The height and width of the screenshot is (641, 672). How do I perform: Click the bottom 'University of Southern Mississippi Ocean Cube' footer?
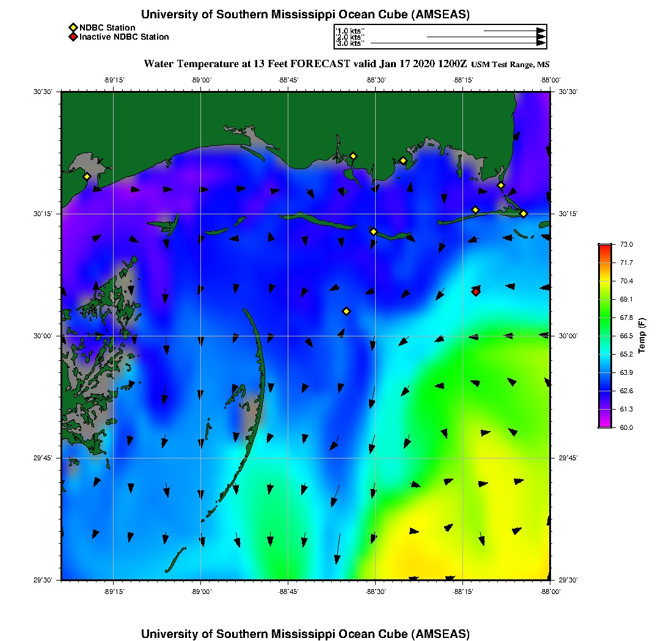[305, 634]
